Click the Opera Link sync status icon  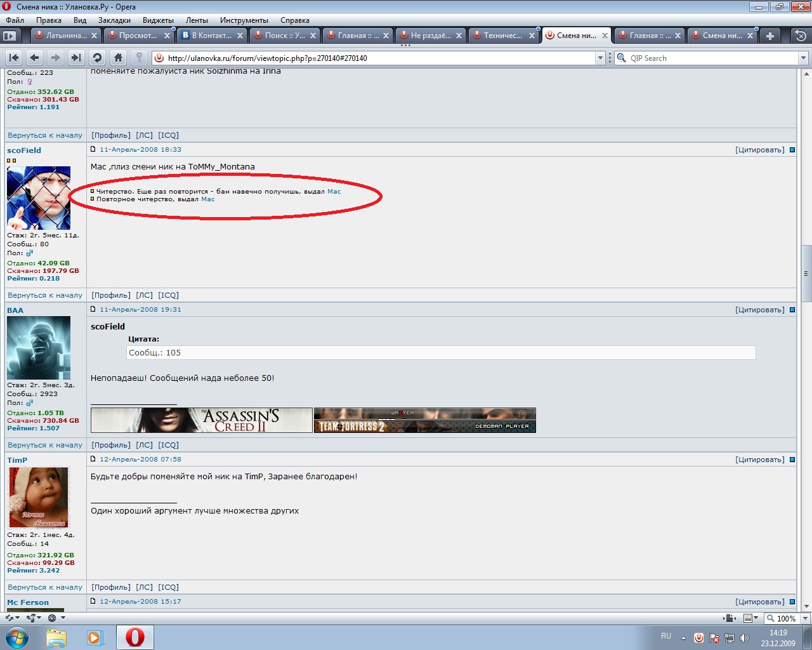pyautogui.click(x=12, y=618)
